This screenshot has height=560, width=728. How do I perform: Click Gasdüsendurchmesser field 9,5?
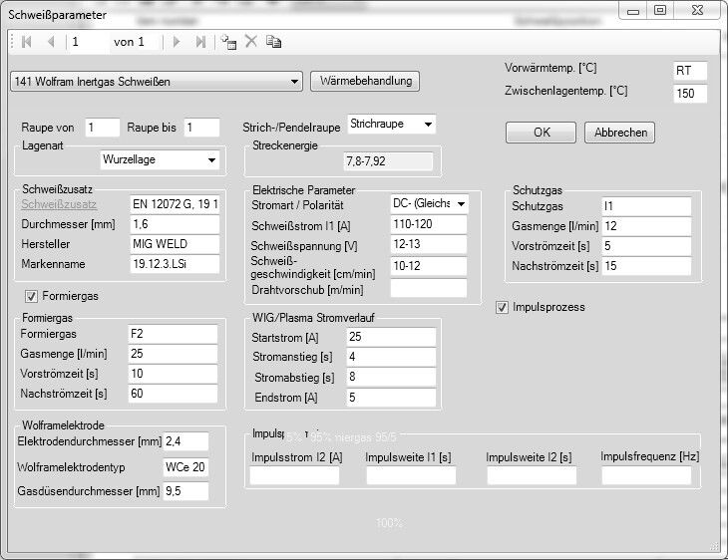point(185,491)
